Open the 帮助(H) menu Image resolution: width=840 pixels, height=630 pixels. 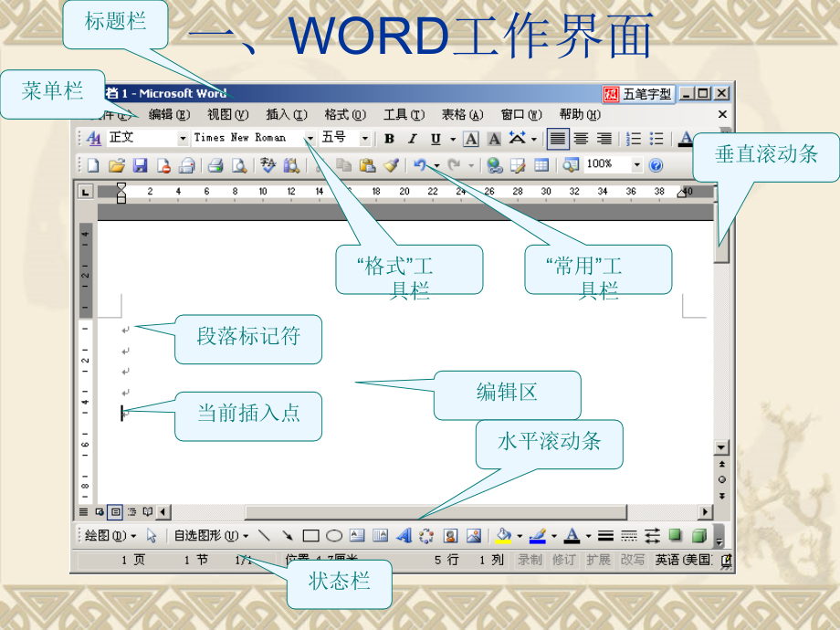(x=580, y=114)
